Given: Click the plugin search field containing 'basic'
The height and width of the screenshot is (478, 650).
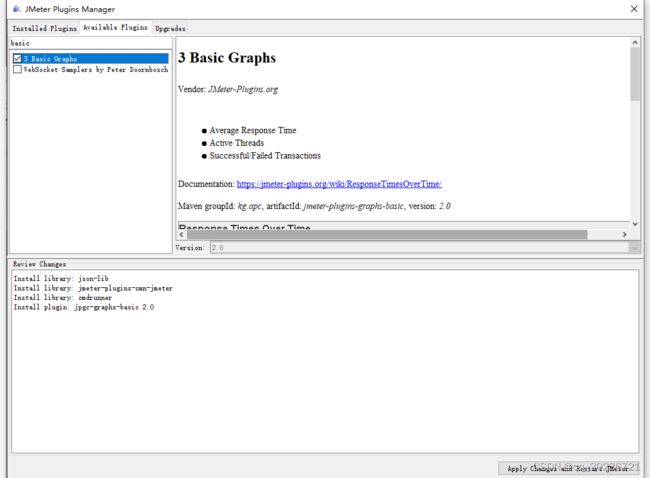Looking at the screenshot, I should tap(90, 43).
